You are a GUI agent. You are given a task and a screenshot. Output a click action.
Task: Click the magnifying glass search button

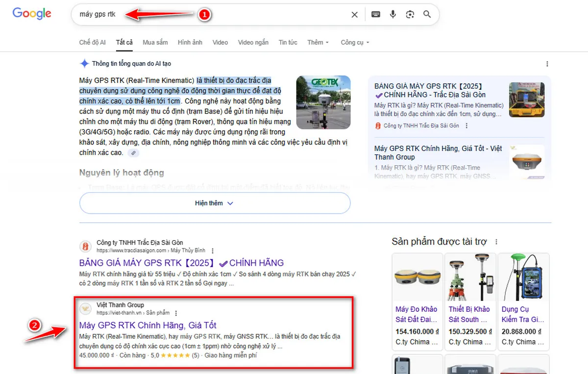(427, 15)
